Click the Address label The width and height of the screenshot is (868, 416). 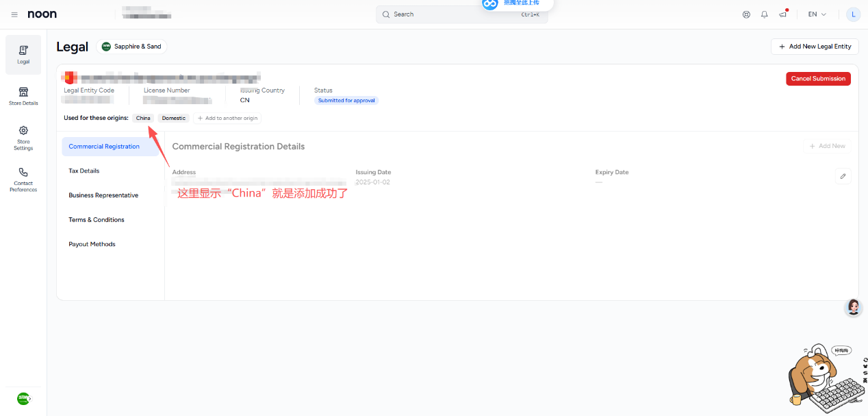(x=184, y=173)
